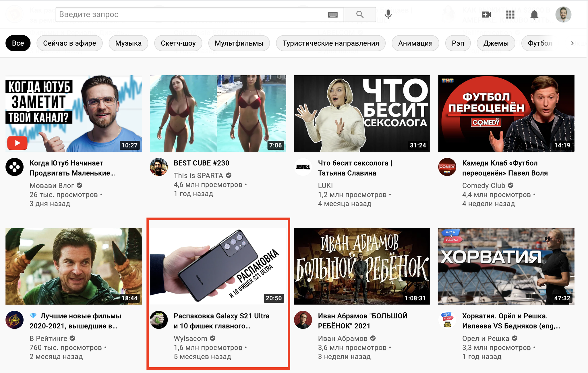588x373 pixels.
Task: Select the Джемы filter chip
Action: click(x=496, y=43)
